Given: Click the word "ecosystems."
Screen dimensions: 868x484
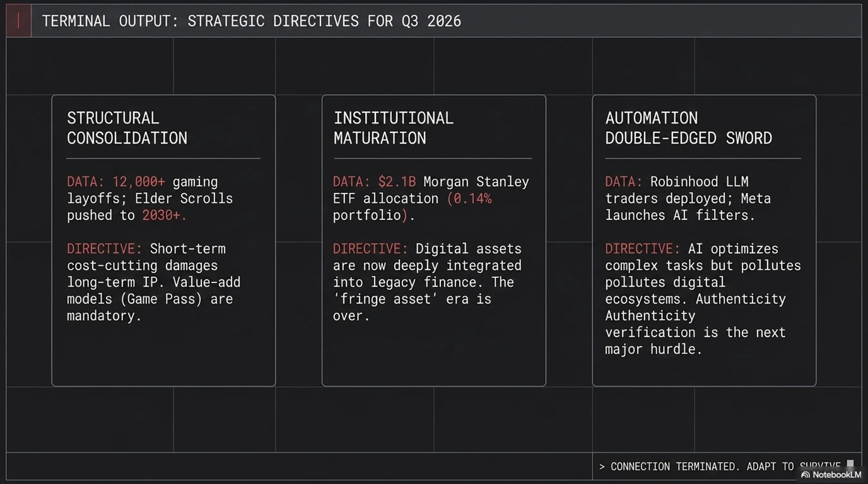Looking at the screenshot, I should (647, 299).
